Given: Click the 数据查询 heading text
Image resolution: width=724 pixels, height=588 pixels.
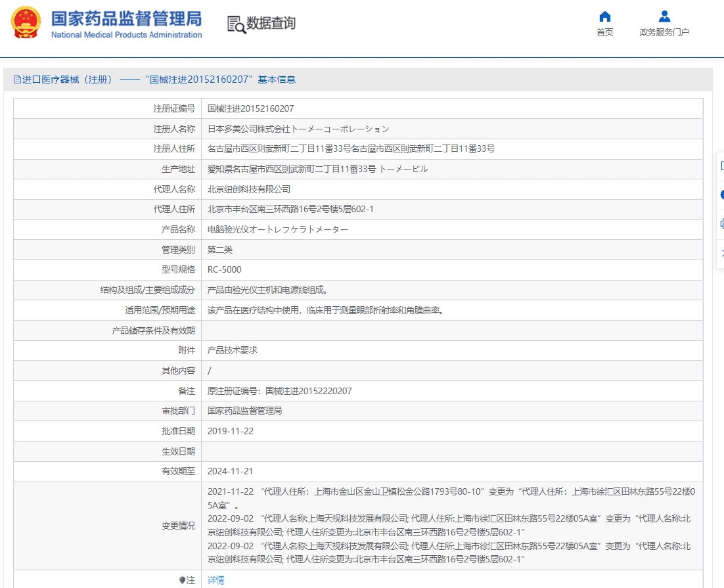Looking at the screenshot, I should [271, 23].
